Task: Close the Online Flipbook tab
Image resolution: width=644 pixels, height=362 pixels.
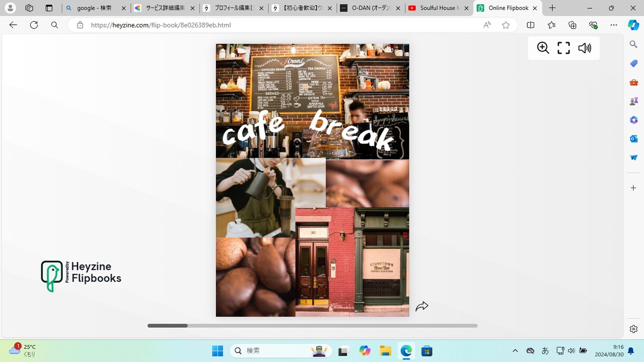Action: point(535,8)
